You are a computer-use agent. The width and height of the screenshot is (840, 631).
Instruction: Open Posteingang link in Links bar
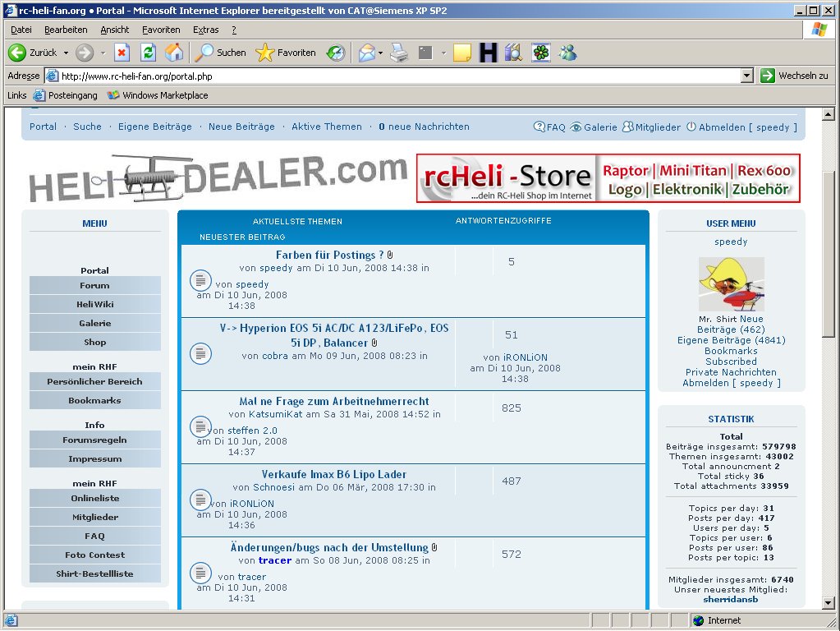coord(66,95)
